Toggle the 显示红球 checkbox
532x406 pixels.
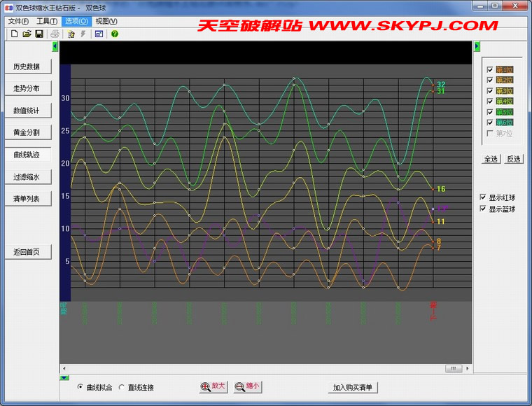(483, 198)
